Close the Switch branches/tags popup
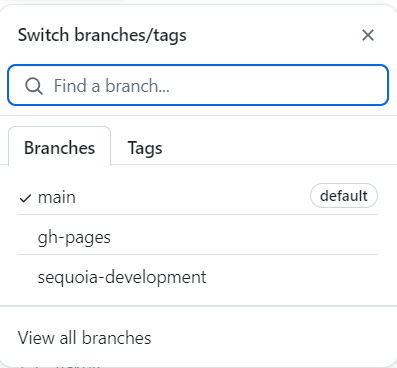This screenshot has width=397, height=368. click(368, 35)
